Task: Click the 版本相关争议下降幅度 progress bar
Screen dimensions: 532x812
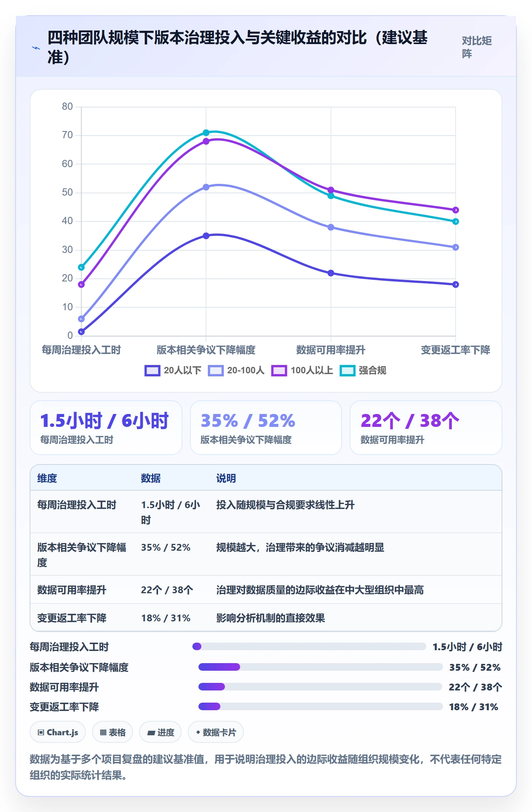Action: [x=321, y=667]
